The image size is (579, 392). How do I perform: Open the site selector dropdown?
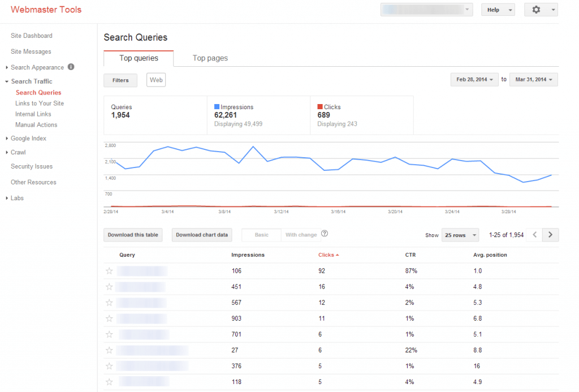426,10
